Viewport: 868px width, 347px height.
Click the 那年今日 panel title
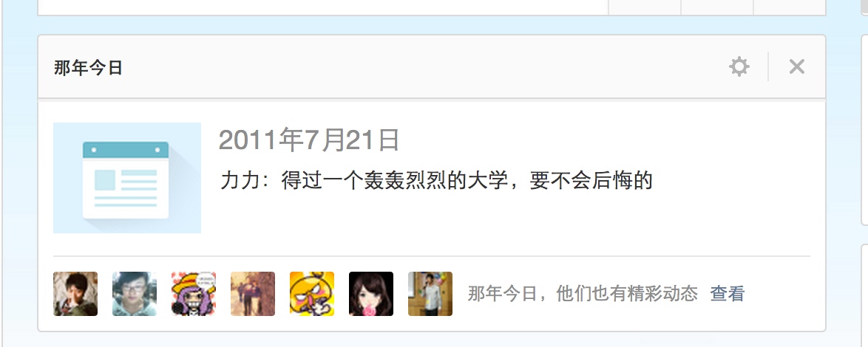[88, 68]
